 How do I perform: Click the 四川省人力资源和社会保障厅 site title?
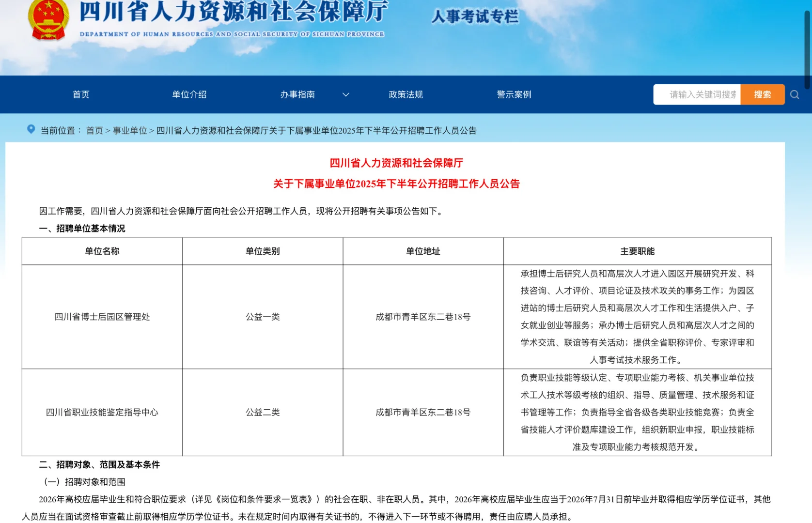[234, 12]
